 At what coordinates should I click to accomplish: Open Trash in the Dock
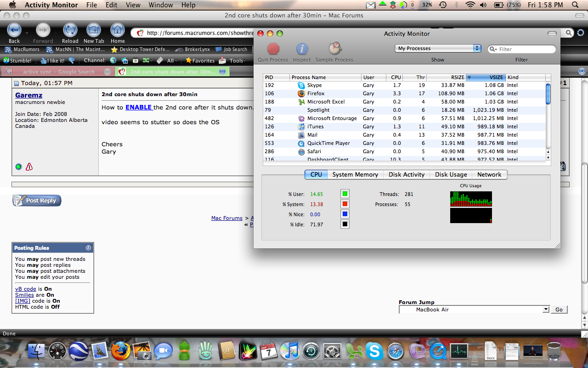tap(554, 352)
